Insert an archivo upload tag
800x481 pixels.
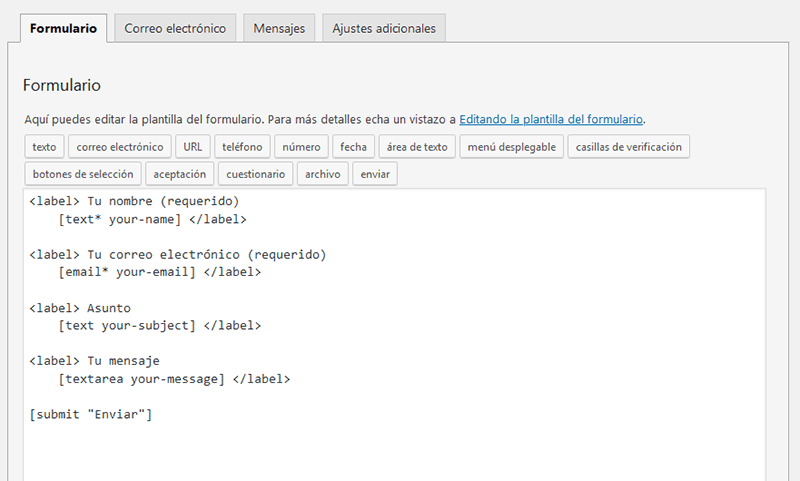323,174
